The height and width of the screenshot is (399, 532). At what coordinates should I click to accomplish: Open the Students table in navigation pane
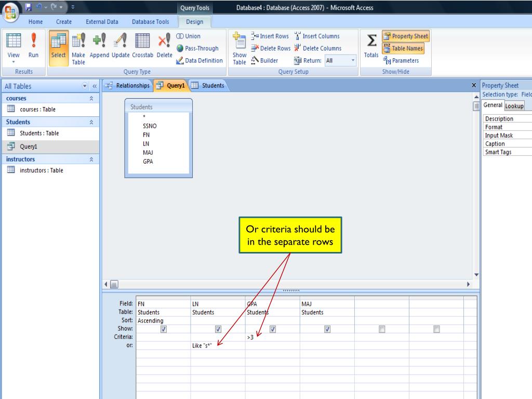coord(51,133)
